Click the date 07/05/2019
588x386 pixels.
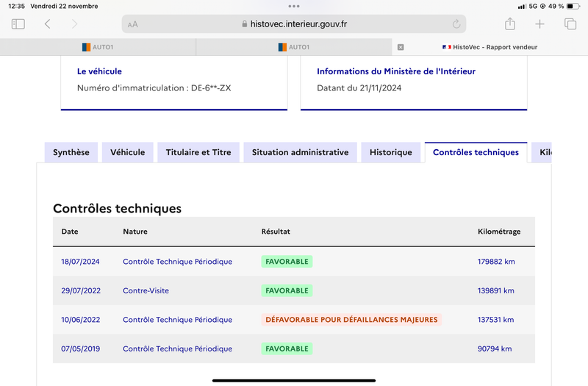tap(81, 349)
